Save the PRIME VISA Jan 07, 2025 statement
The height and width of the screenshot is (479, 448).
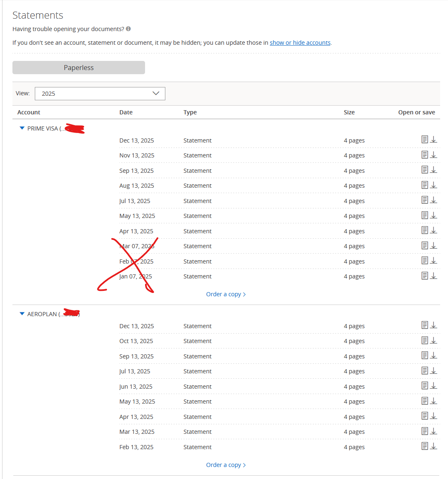click(x=433, y=276)
